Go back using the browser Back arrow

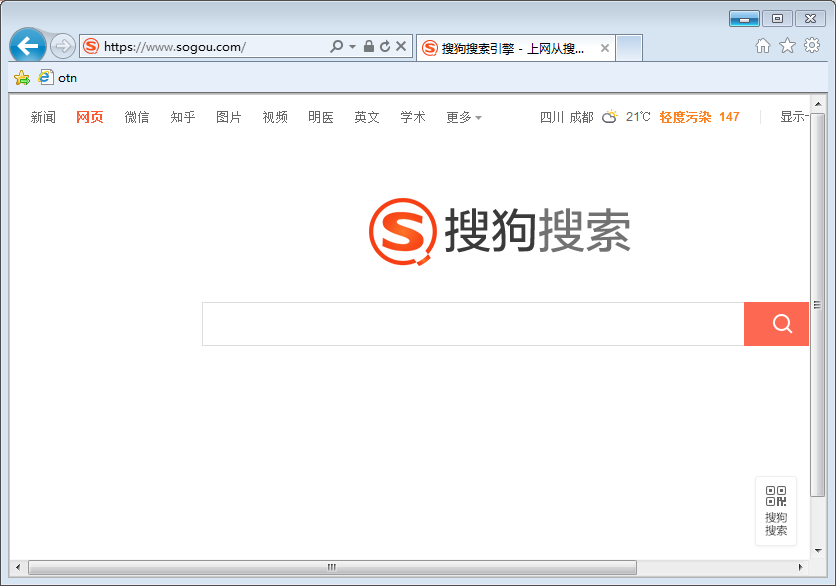(x=28, y=46)
